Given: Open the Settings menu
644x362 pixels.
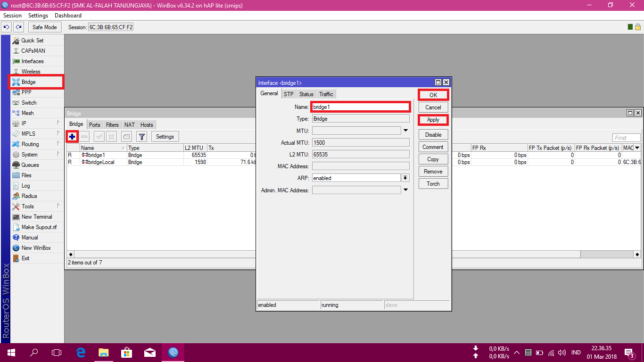Looking at the screenshot, I should click(x=38, y=16).
